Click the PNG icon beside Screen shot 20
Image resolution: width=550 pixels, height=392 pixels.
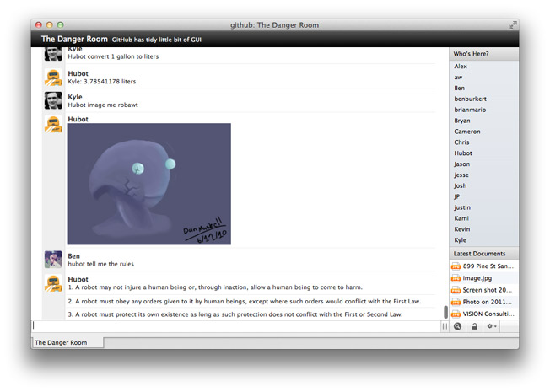pyautogui.click(x=456, y=290)
